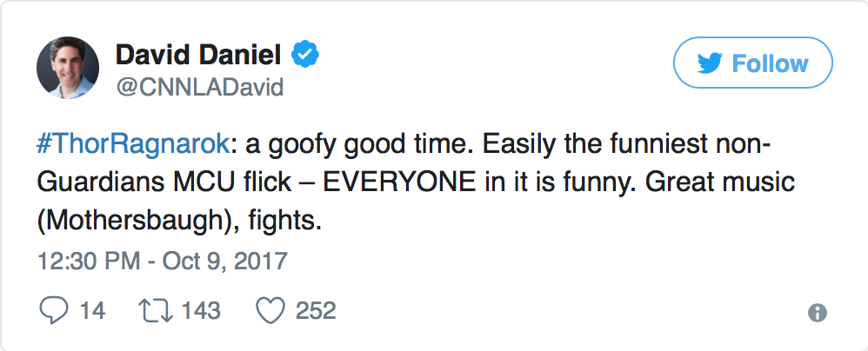Click the 12:30 PM - Oct 9, 2017 timestamp

(163, 261)
